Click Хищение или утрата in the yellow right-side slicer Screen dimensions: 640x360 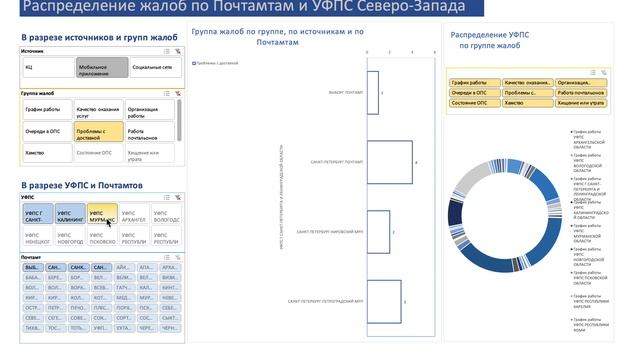581,103
